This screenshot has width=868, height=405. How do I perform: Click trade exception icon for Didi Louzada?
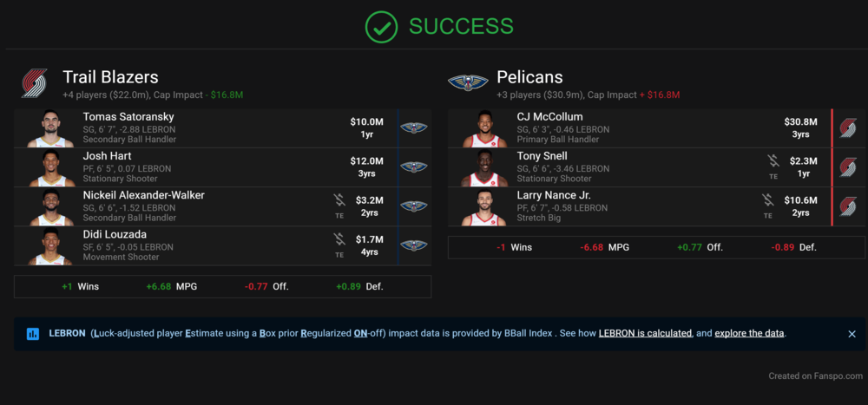click(x=339, y=242)
